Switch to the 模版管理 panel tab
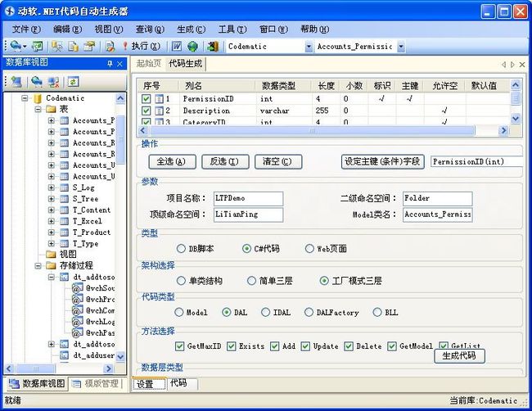 tap(96, 384)
